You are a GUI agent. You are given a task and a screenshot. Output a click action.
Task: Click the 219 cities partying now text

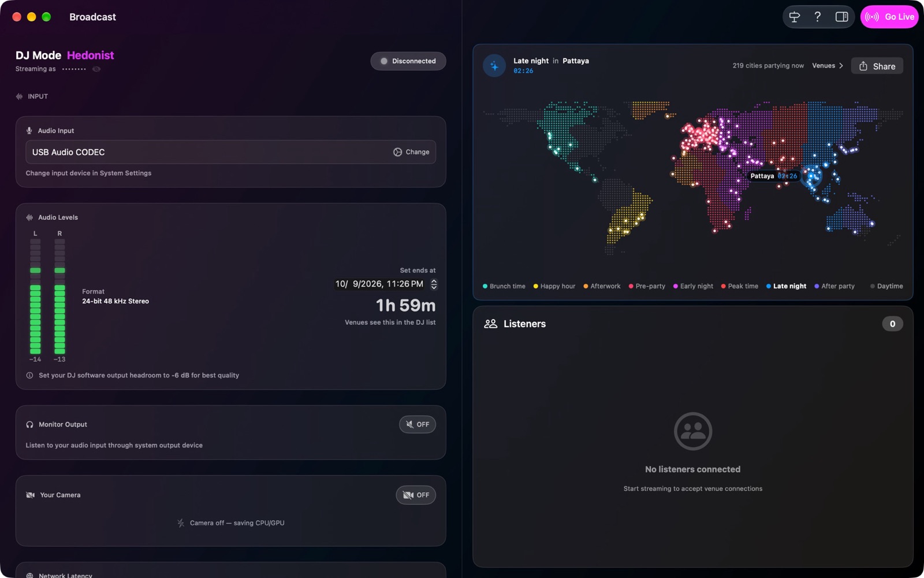(768, 66)
